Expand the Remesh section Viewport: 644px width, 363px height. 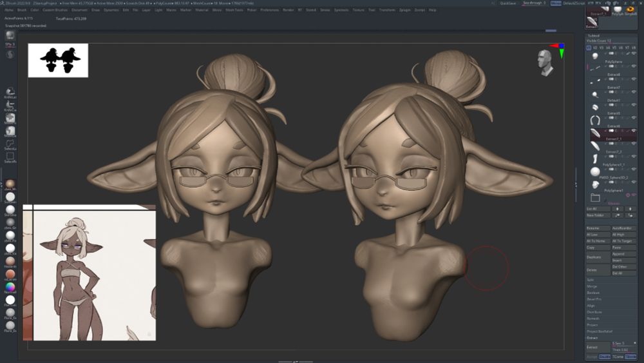coord(593,319)
